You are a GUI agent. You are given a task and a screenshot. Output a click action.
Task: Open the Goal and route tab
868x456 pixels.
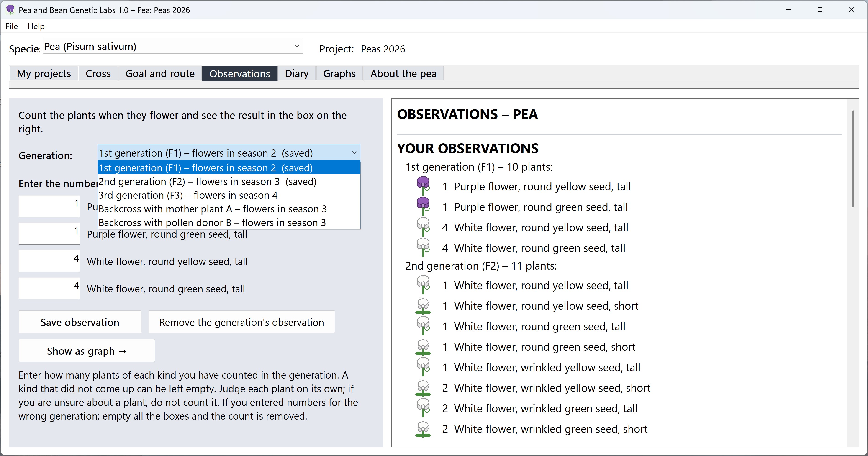coord(160,73)
